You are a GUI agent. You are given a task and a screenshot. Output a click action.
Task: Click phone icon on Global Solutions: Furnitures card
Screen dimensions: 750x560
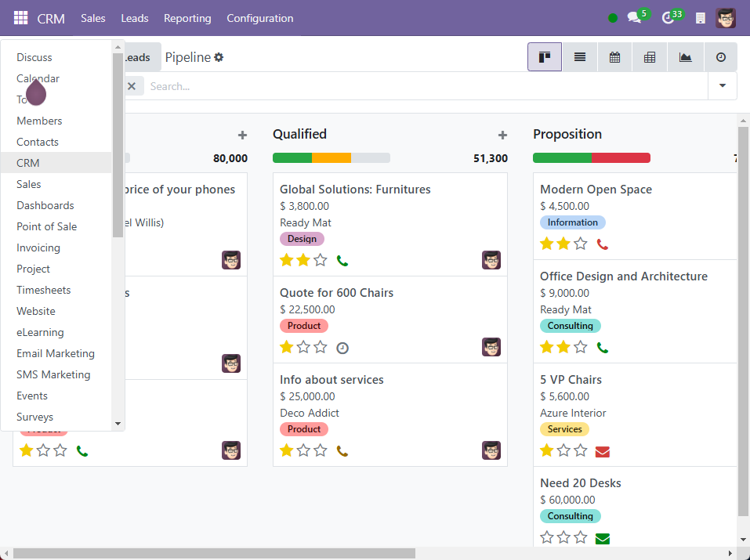[x=342, y=260]
